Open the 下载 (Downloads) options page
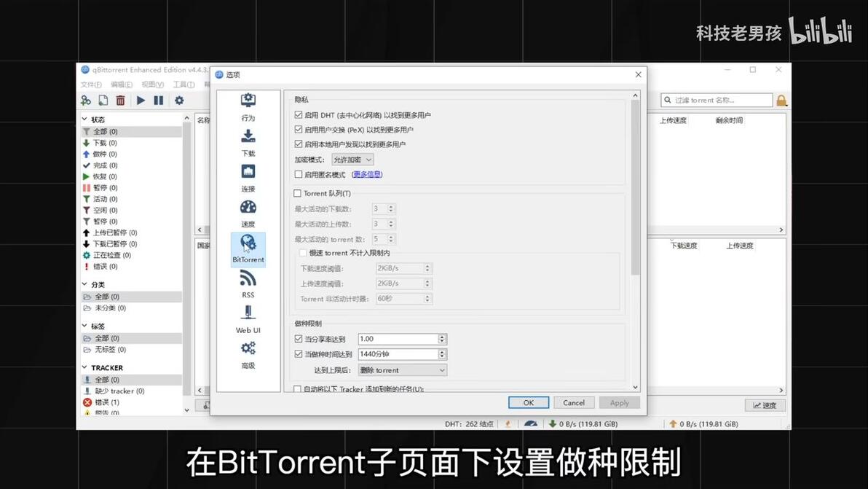The height and width of the screenshot is (489, 868). click(248, 143)
